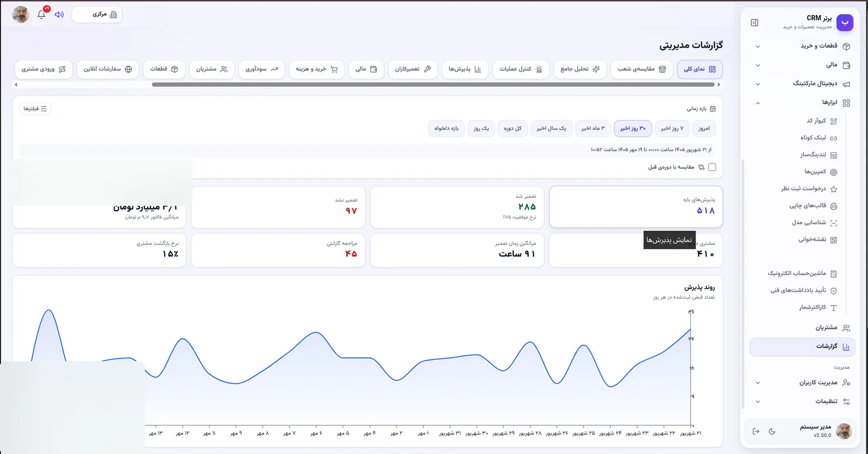Open لینک کوتاه link shortener

pos(819,138)
